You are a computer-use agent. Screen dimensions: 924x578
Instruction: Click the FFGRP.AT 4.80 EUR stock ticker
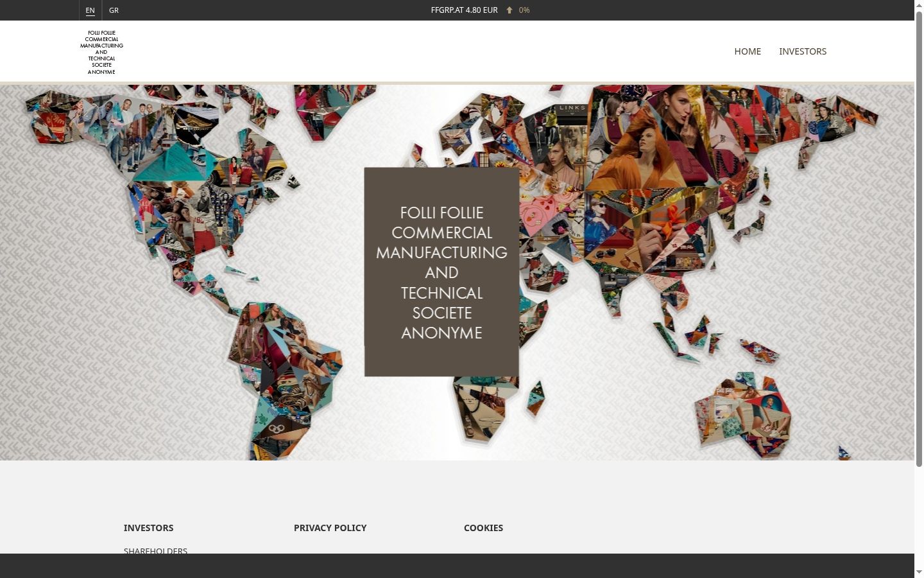point(464,10)
